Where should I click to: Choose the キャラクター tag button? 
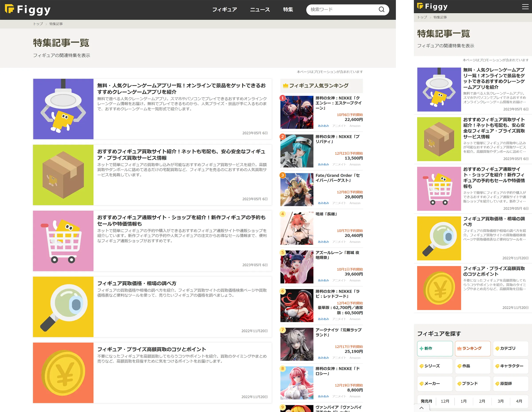tap(510, 366)
